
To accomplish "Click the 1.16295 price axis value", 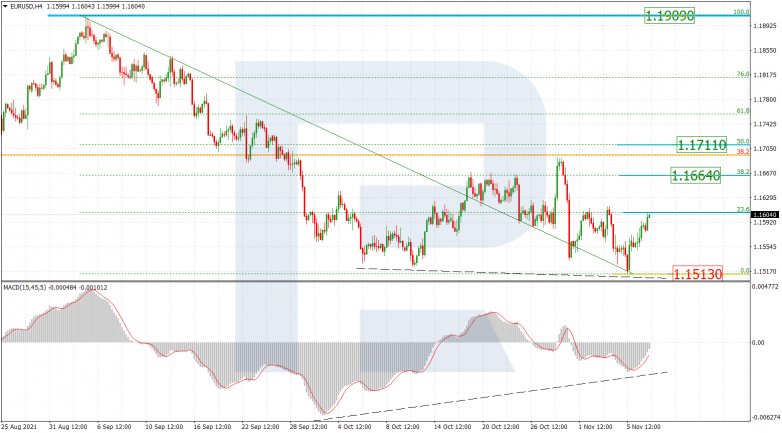I will coord(766,198).
